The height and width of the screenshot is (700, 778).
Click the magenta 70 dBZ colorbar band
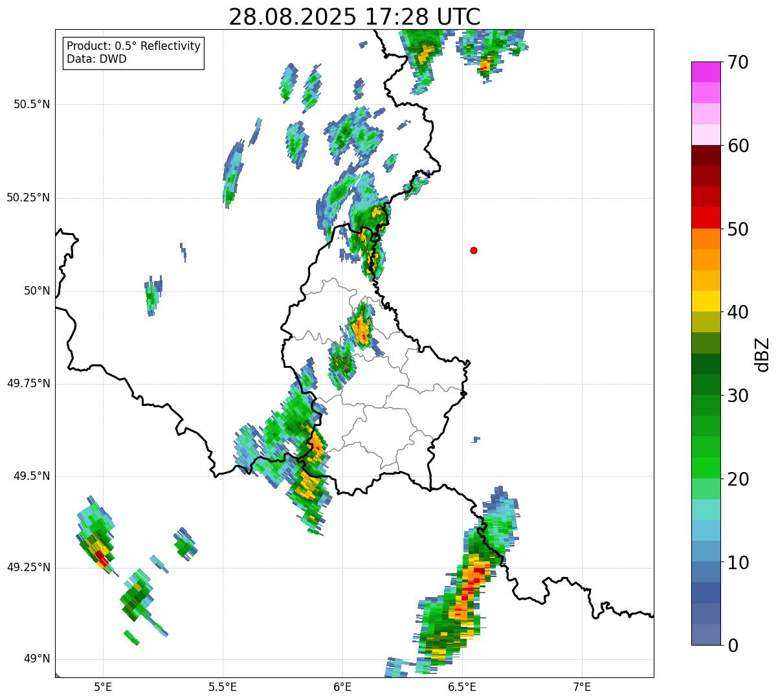click(706, 72)
